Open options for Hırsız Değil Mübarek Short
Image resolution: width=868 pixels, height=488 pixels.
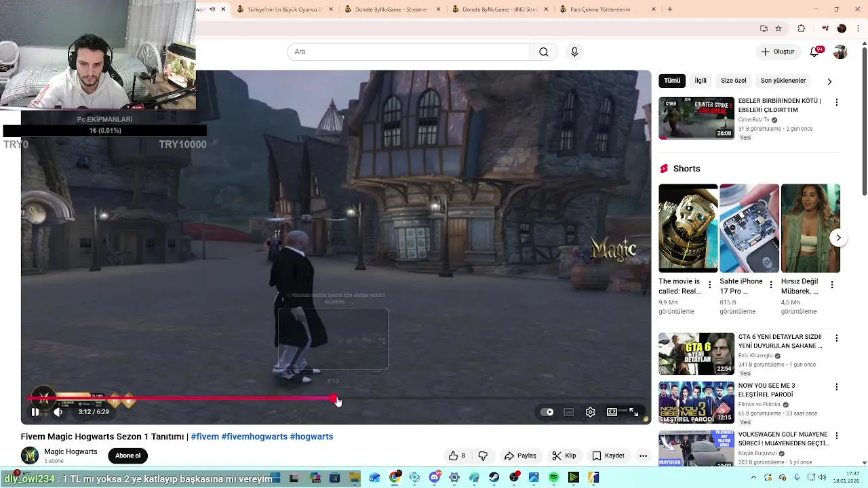pos(832,285)
